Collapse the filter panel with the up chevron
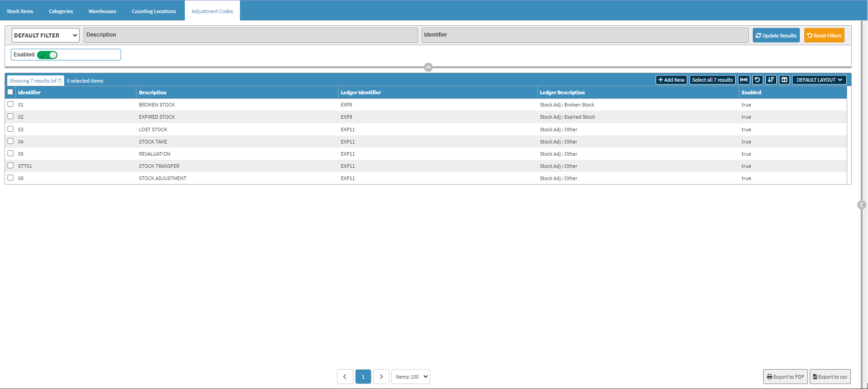Screen dimensions: 868x389 pos(428,67)
